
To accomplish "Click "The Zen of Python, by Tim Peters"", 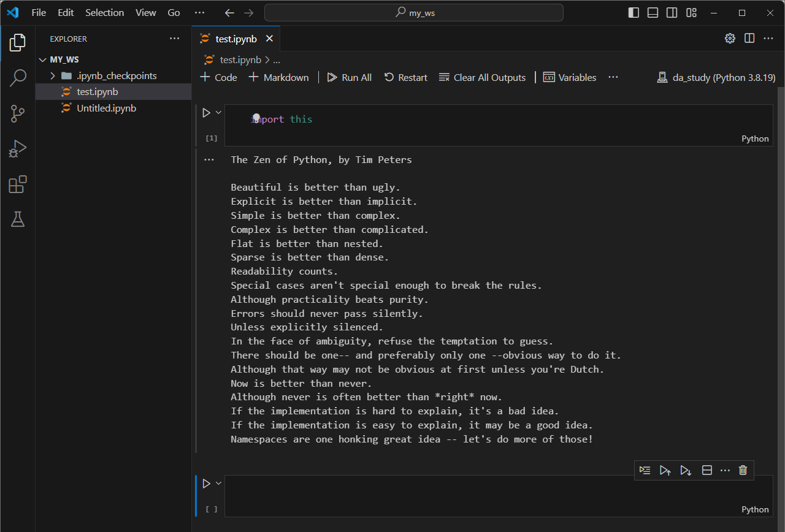I will click(321, 160).
